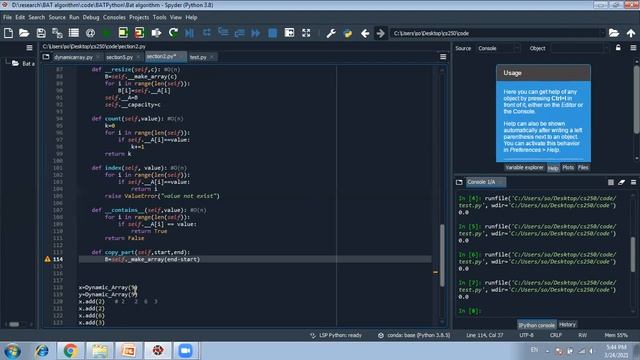Switch to Files tab
Screen dimensions: 640x360
(583, 167)
